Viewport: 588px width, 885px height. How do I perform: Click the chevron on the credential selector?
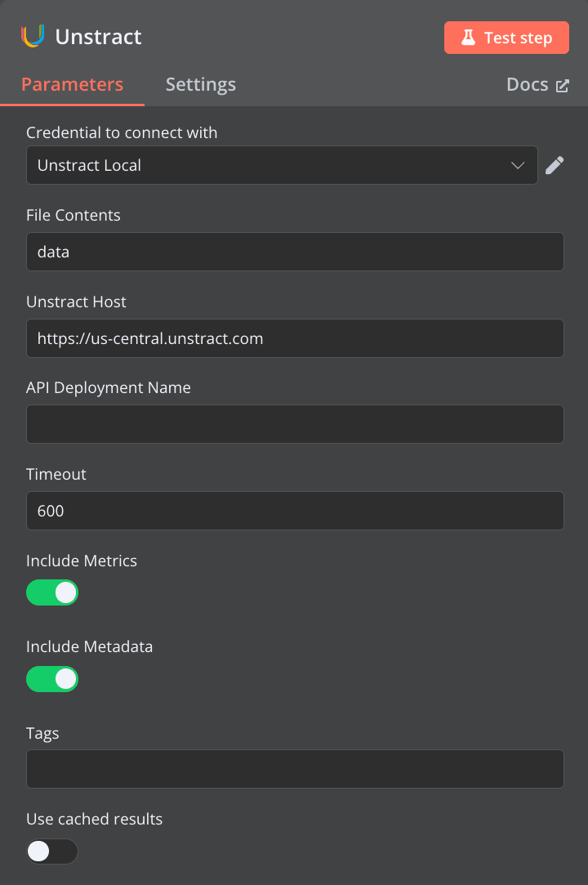[518, 165]
